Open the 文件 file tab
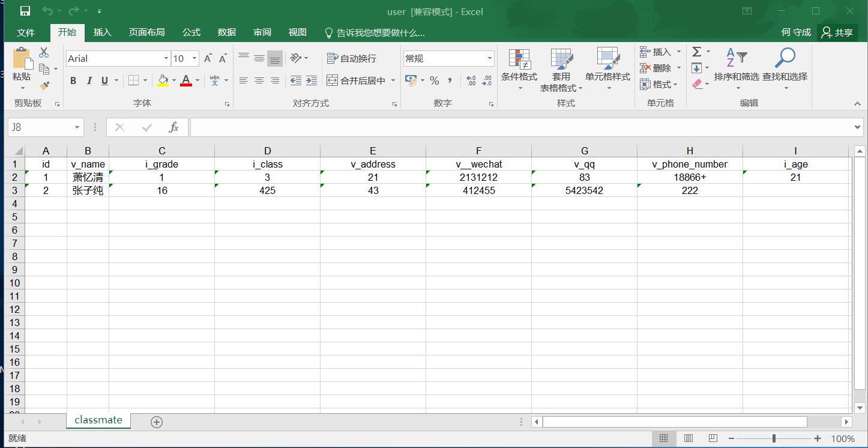The height and width of the screenshot is (448, 868). (x=26, y=32)
